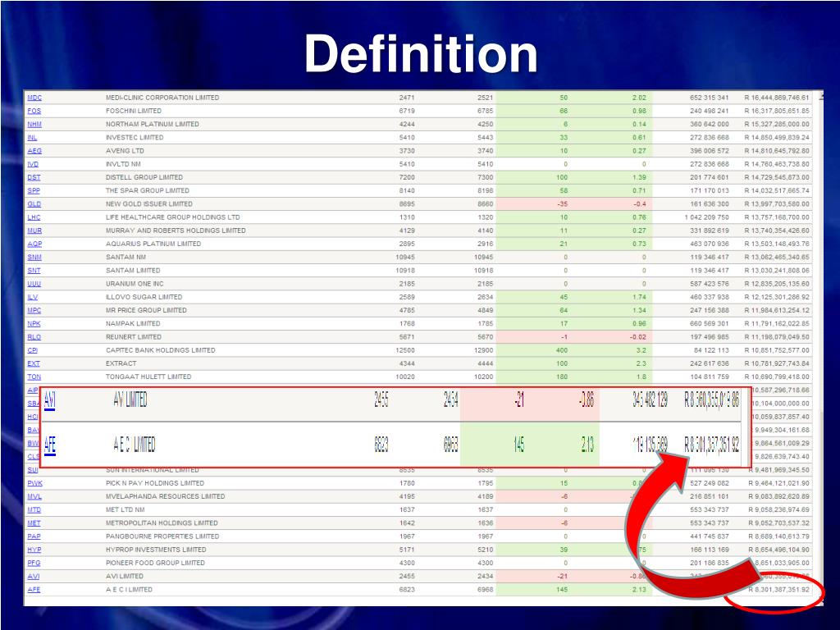Click 'LIFE HEALTHCARE GROUP HOLDINGS LTD' text
This screenshot has height=630, width=840.
172,217
